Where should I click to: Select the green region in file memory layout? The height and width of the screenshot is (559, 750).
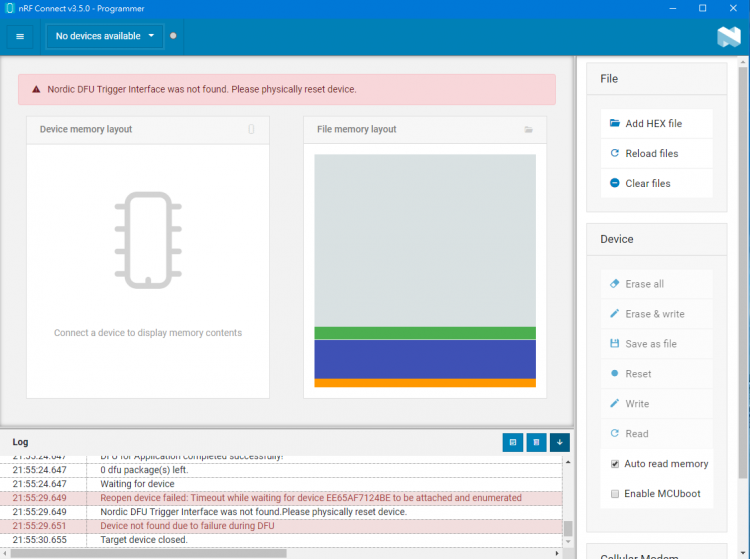click(x=425, y=333)
